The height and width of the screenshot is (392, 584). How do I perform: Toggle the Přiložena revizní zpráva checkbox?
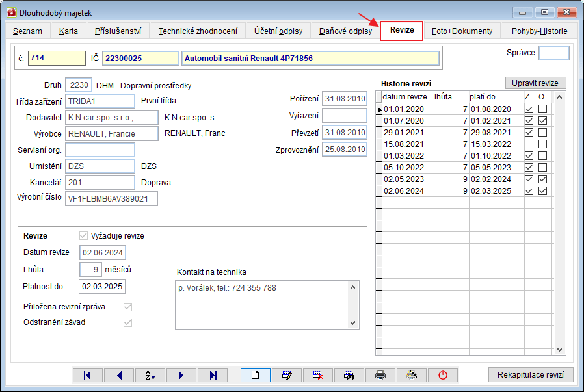point(127,307)
